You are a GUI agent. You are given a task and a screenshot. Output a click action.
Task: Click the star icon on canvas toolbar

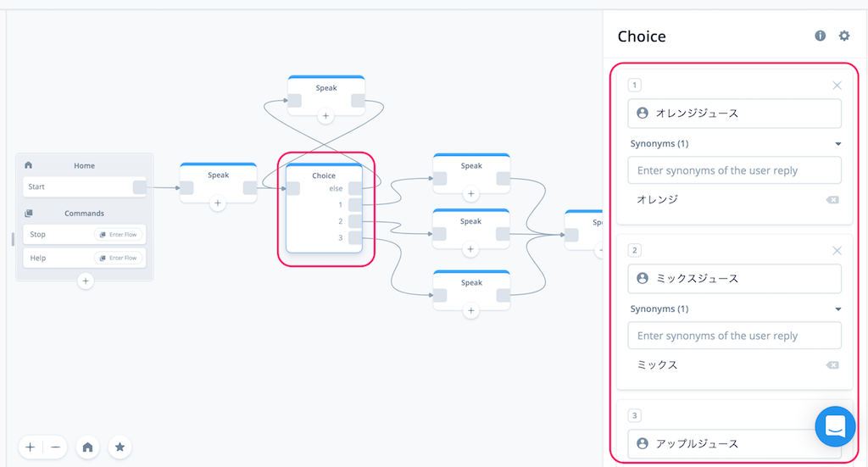click(120, 447)
